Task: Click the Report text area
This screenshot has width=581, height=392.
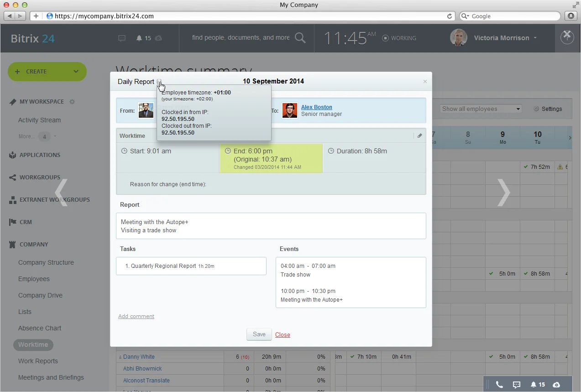Action: point(271,226)
